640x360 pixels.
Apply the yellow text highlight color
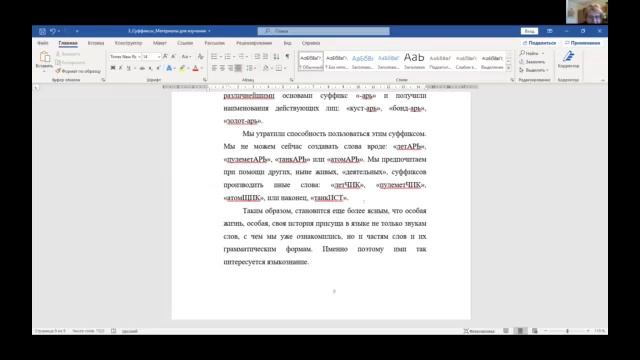(x=182, y=68)
